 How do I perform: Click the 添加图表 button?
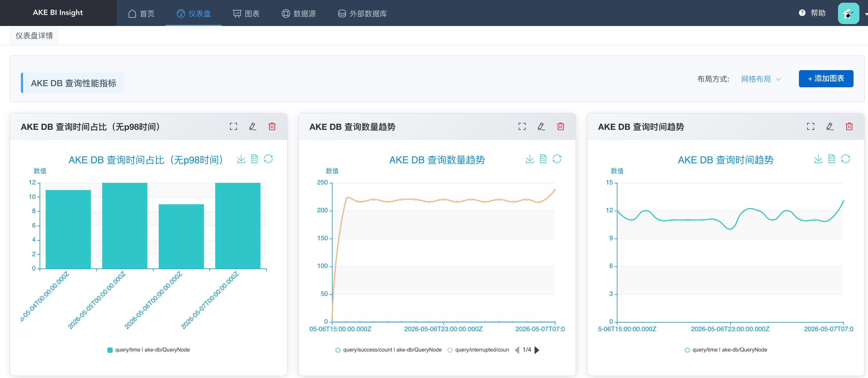(826, 78)
